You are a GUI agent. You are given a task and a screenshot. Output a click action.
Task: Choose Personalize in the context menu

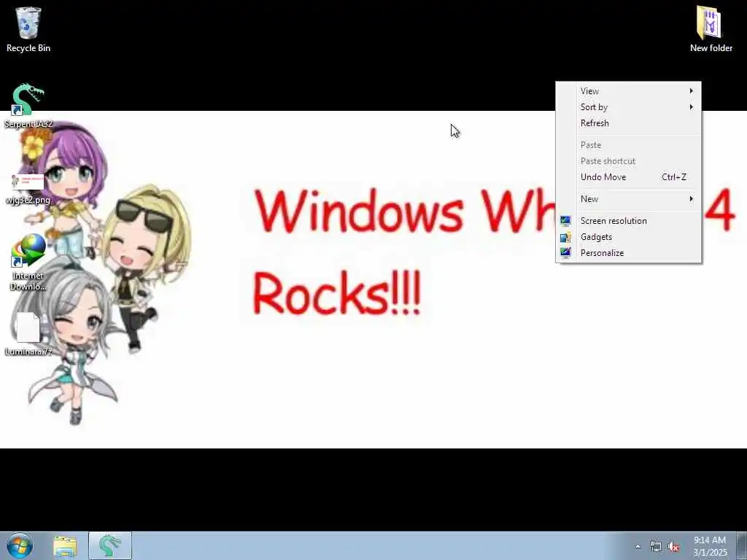(x=628, y=253)
